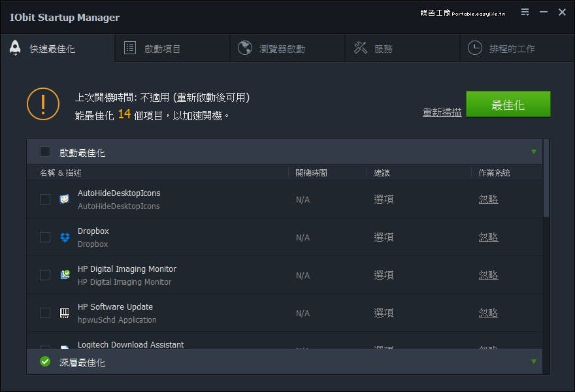
Task: Check the AutoHideDesktopIcons checkbox
Action: [45, 199]
